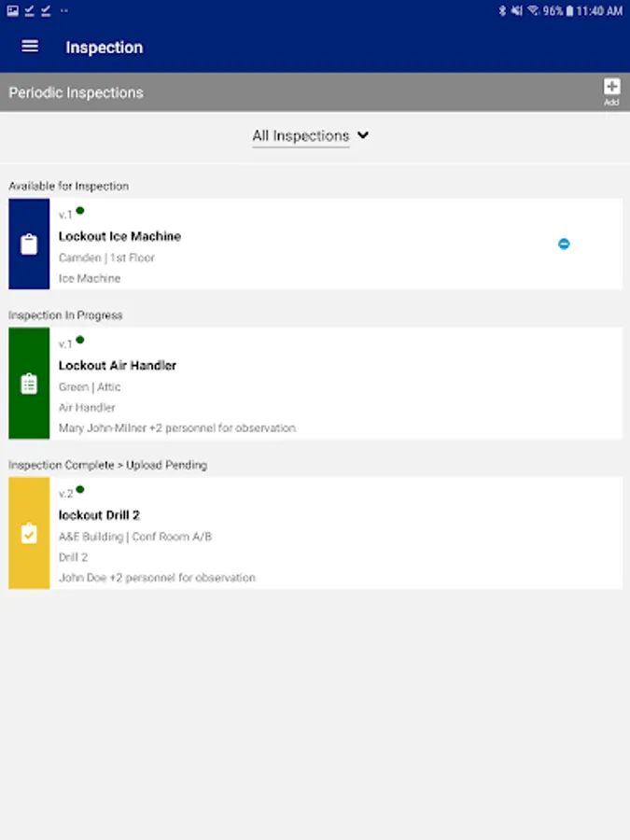Click the blue minus icon on Ice Machine row
This screenshot has width=630, height=840.
[564, 244]
